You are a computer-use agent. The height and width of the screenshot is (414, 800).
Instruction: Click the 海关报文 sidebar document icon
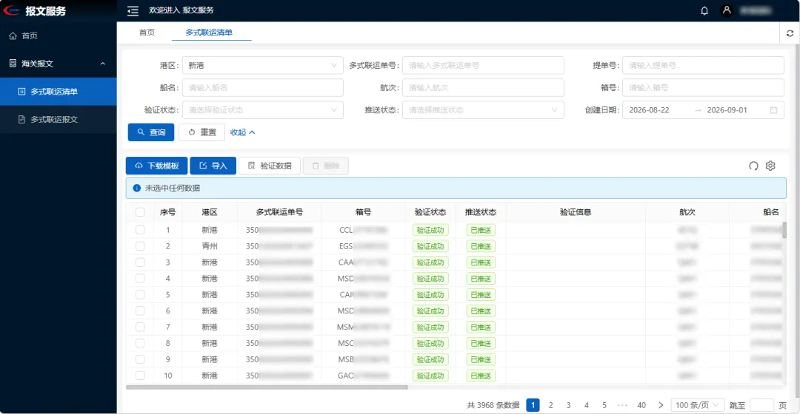[13, 64]
